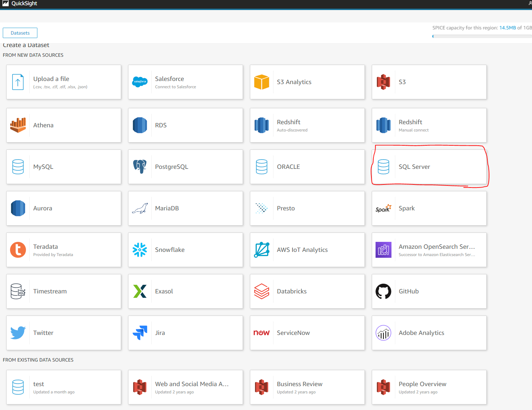Open the GitHub connector
Screen dimensions: 532x410
click(429, 291)
